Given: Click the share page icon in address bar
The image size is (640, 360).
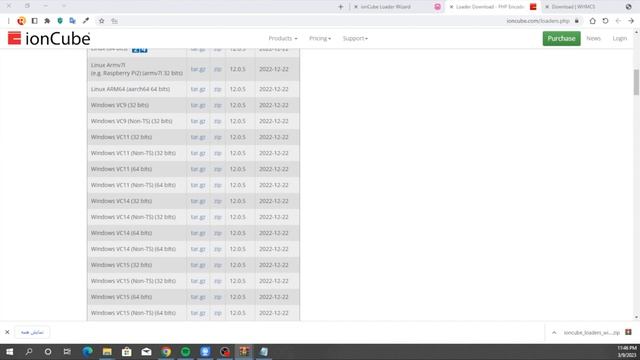Looking at the screenshot, I should tap(114, 21).
